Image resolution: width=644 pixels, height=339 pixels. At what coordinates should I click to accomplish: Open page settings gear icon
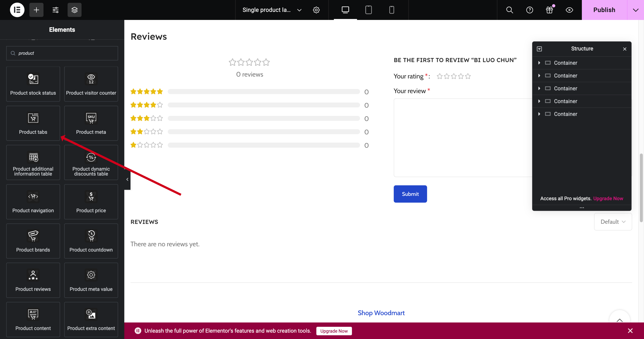316,10
